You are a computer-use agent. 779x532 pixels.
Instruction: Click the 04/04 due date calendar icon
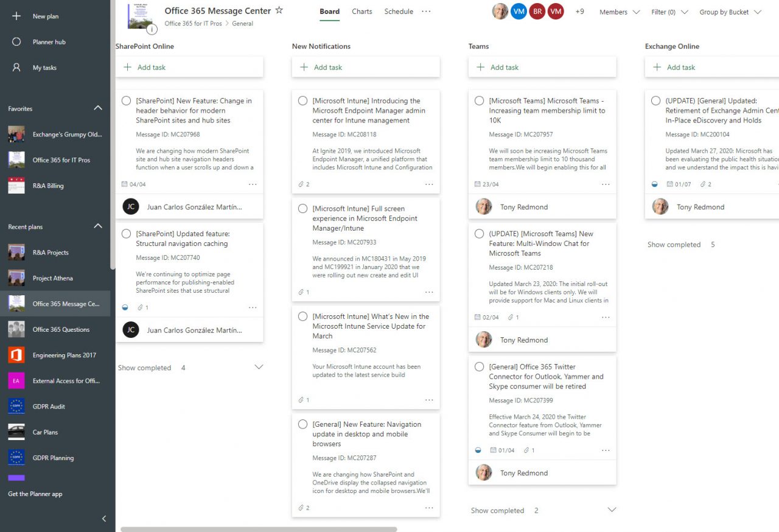click(x=125, y=184)
